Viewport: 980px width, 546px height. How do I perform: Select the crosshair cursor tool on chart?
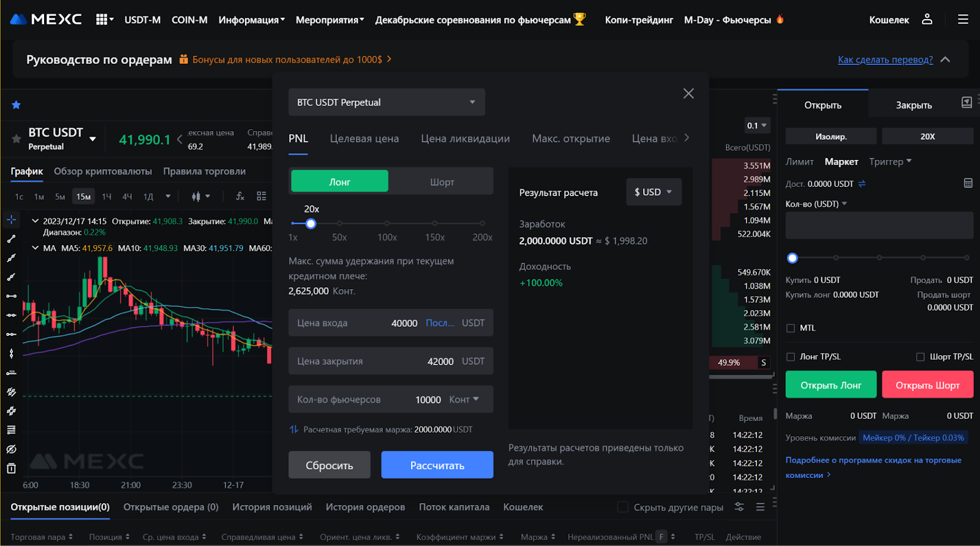[11, 219]
